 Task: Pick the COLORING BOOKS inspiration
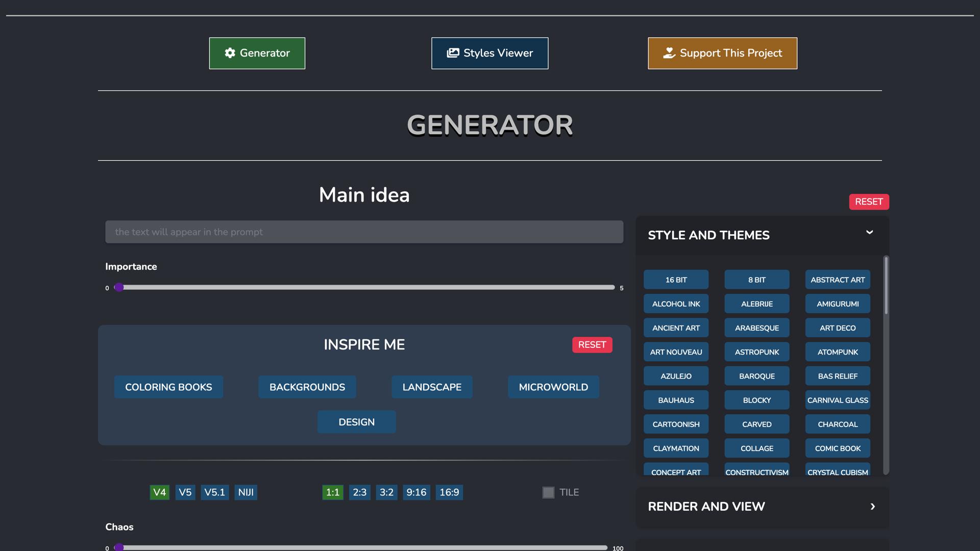[x=168, y=387]
